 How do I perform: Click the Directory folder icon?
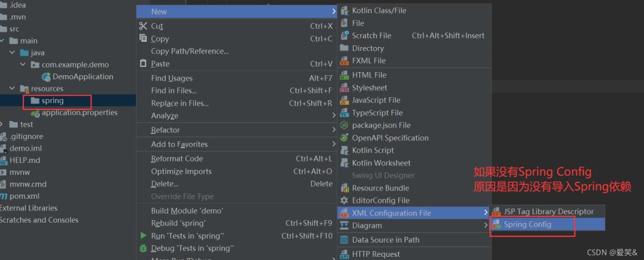344,48
